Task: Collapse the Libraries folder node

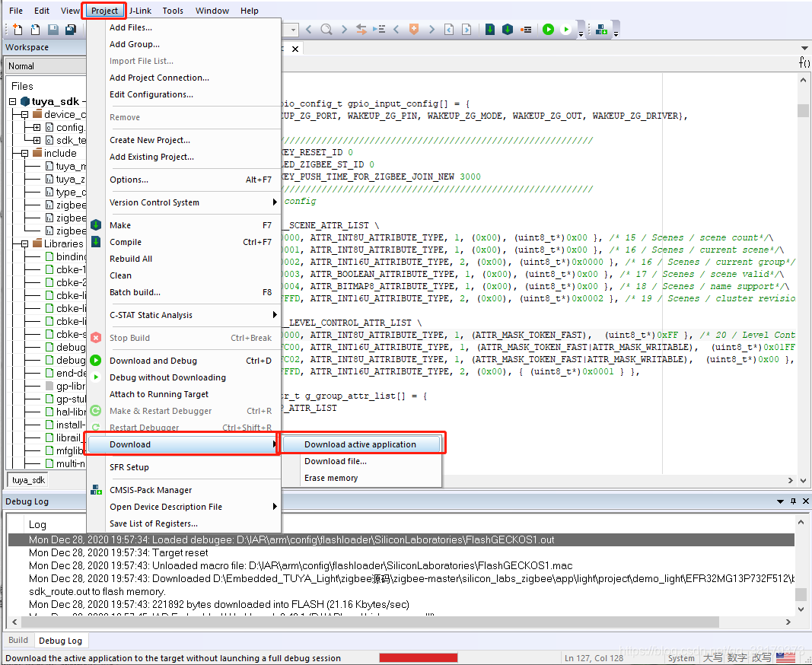Action: click(24, 244)
